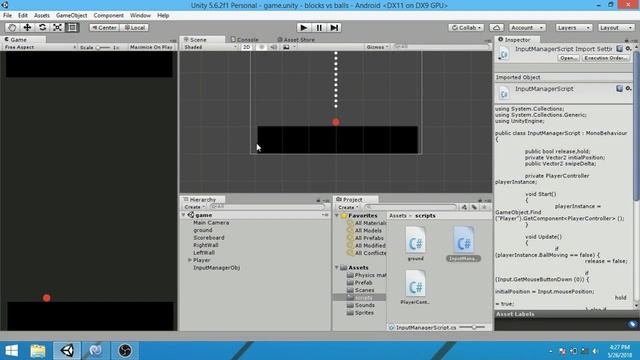The width and height of the screenshot is (640, 360).
Task: Select the scripts folder in Assets tree
Action: click(x=360, y=298)
